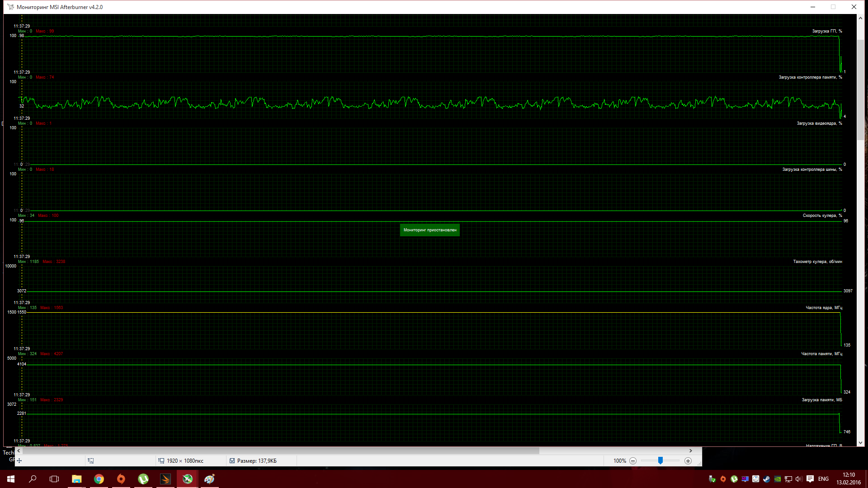Open the Action Center notifications icon
The image size is (868, 488).
tap(810, 479)
